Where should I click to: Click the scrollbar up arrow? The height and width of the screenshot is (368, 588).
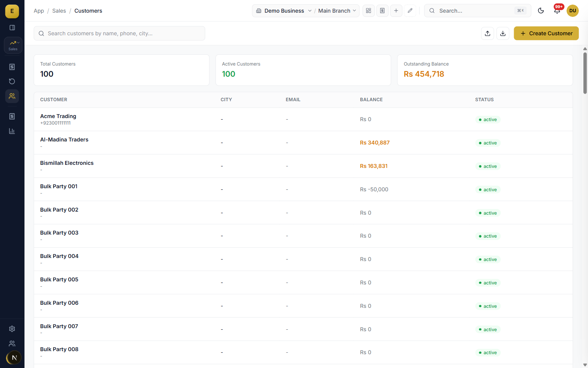coord(585,49)
